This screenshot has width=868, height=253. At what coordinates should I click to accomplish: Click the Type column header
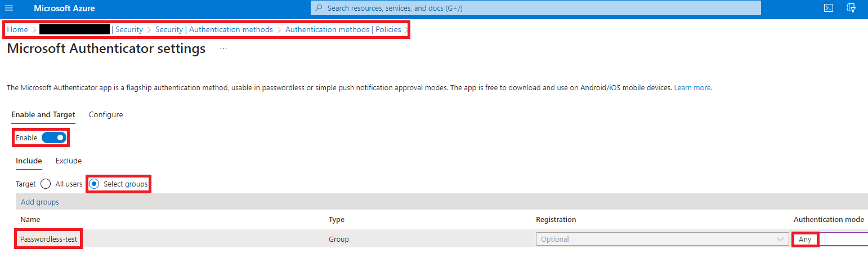[337, 220]
